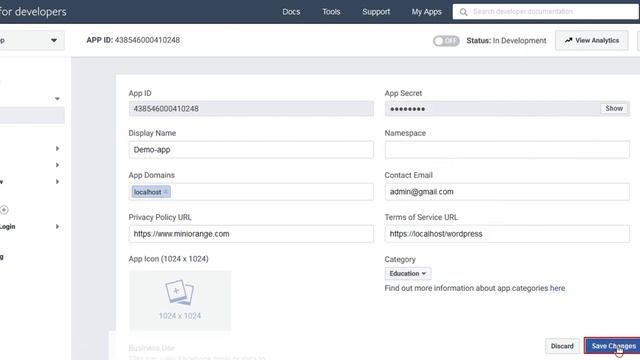Click the search magnifier icon

click(x=463, y=12)
